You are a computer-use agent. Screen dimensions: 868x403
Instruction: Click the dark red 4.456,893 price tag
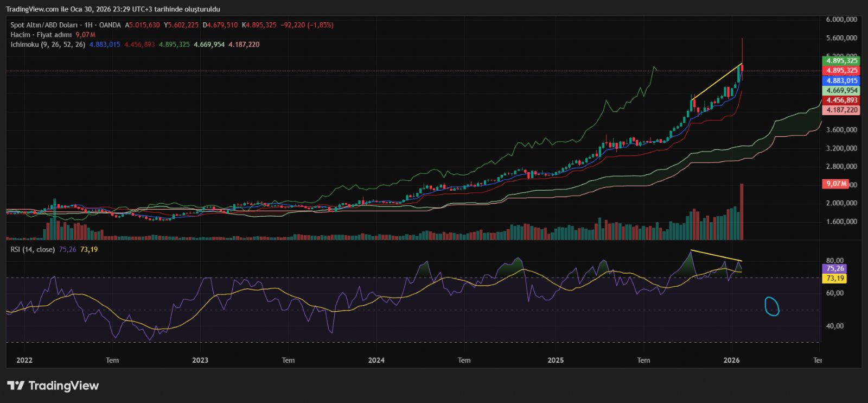click(841, 100)
